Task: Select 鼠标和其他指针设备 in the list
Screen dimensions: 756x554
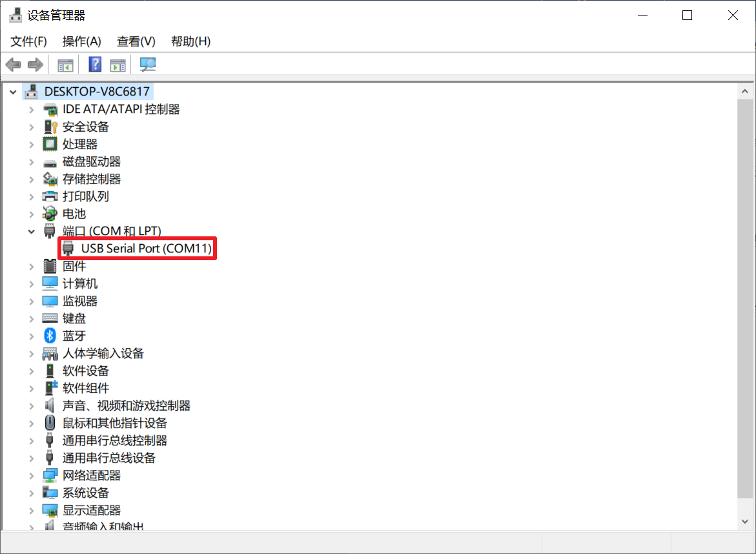Action: coord(114,423)
